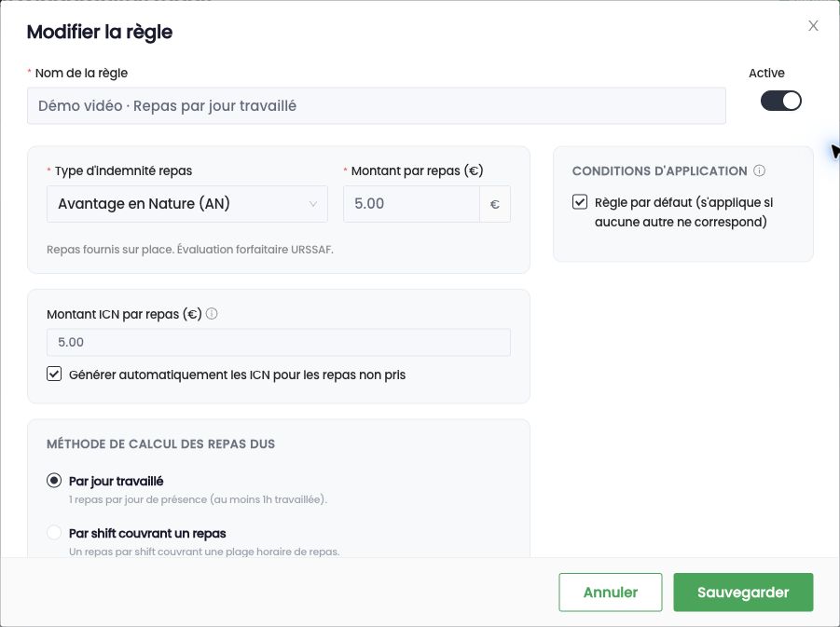Click the Nom de la règle field
840x627 pixels.
pos(376,105)
